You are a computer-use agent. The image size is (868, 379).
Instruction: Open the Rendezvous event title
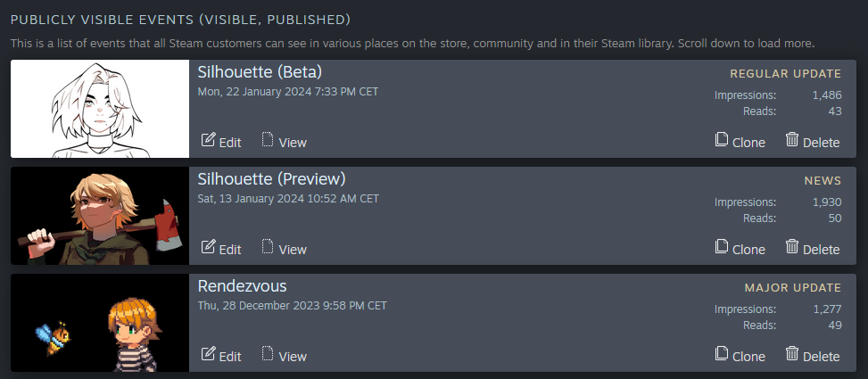pos(242,286)
